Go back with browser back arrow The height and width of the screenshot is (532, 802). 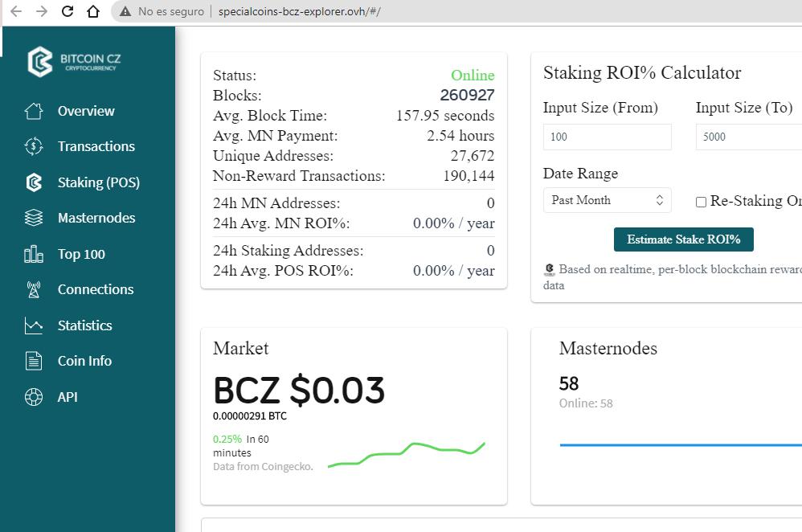pyautogui.click(x=16, y=11)
